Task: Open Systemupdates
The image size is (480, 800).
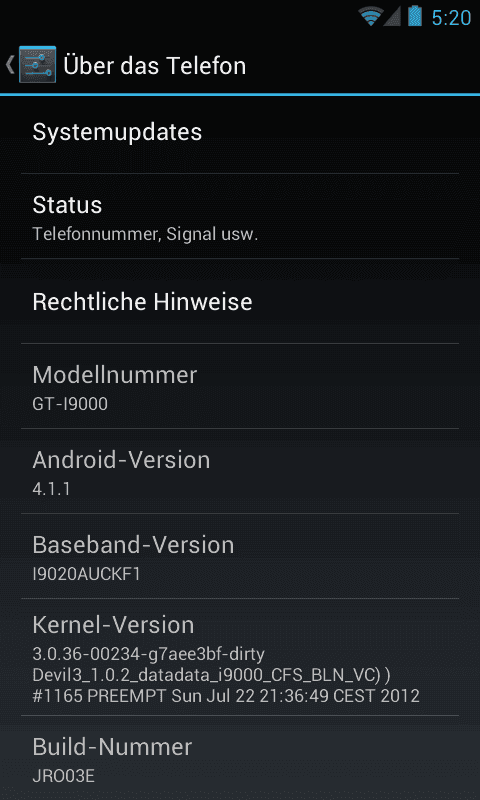Action: point(240,133)
